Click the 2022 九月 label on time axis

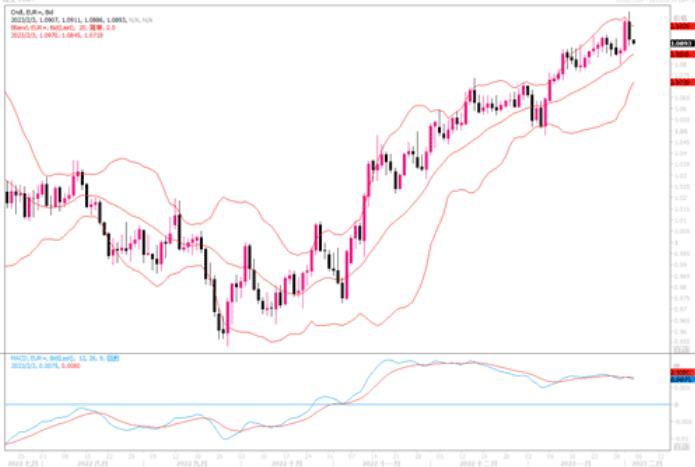(x=191, y=461)
